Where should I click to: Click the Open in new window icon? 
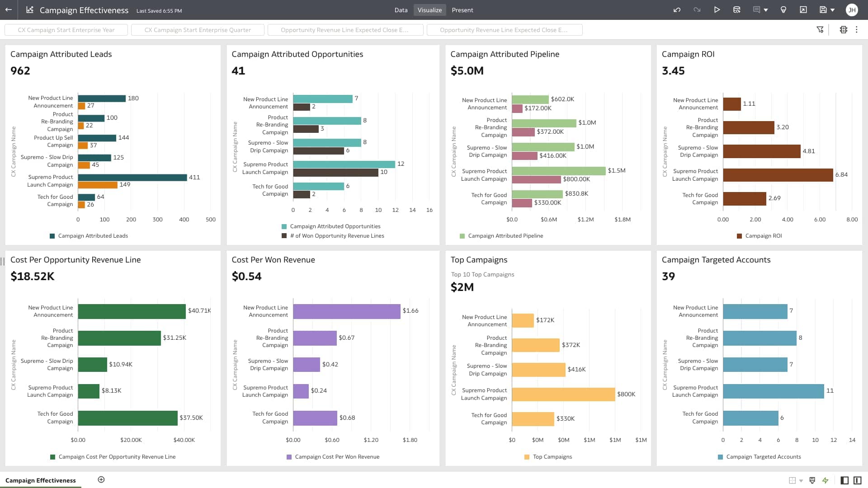coord(804,9)
